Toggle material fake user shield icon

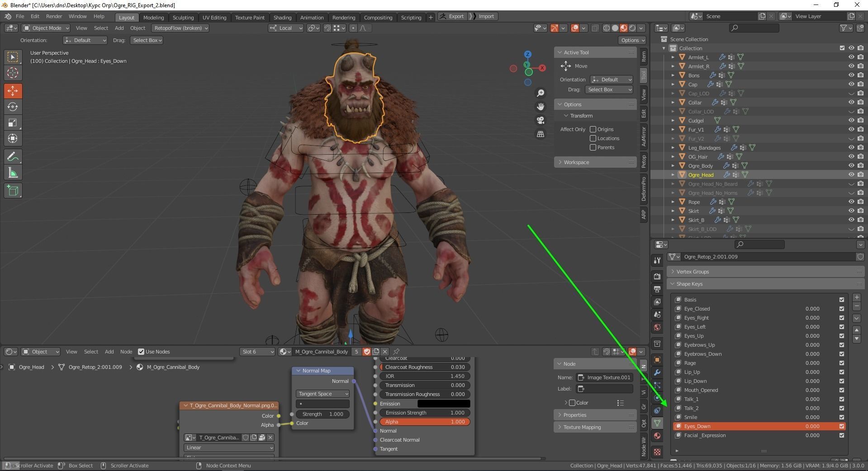[x=367, y=352]
